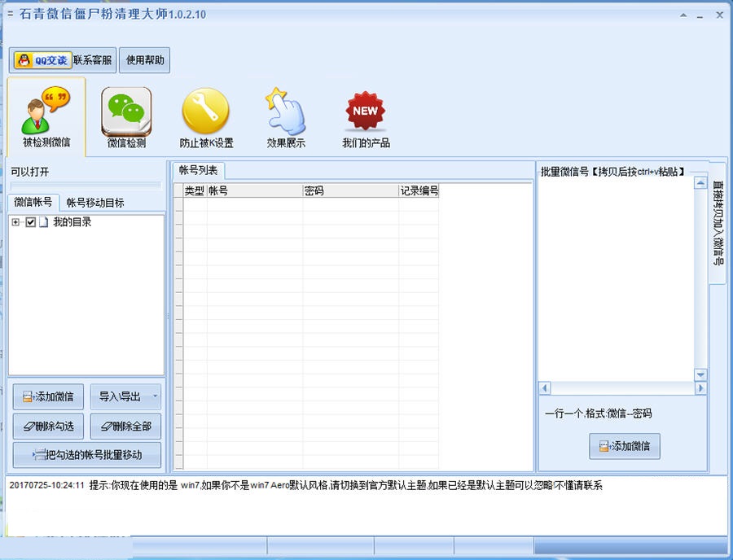Click the title bar menu icon at left

tap(11, 15)
